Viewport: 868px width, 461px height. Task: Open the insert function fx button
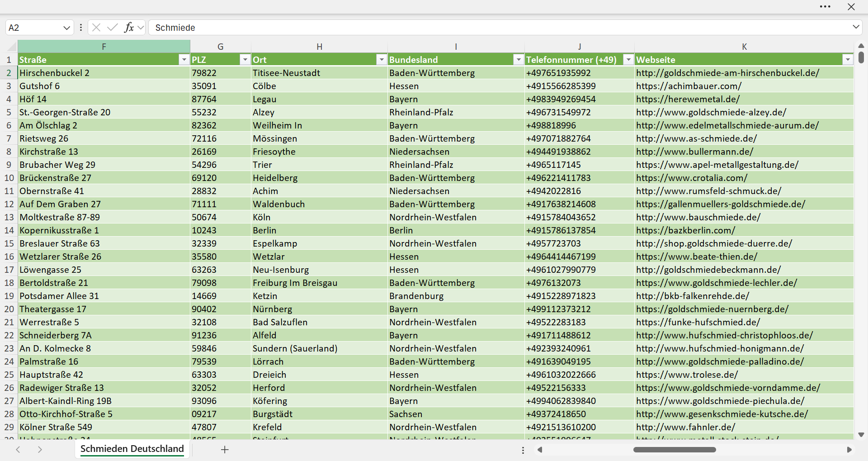coord(129,28)
